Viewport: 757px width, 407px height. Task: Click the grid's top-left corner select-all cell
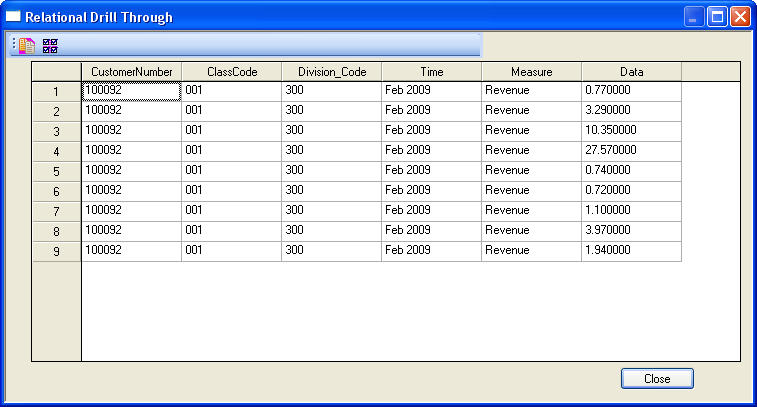point(56,72)
